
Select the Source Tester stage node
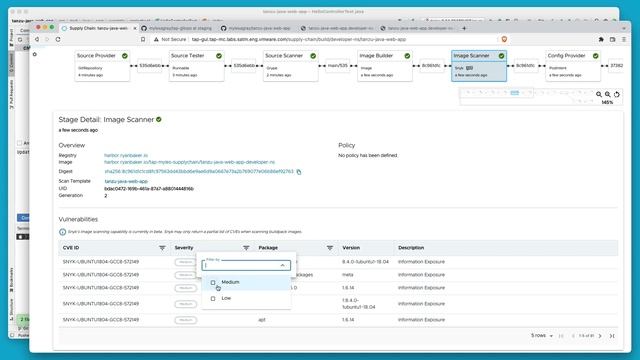[x=196, y=66]
